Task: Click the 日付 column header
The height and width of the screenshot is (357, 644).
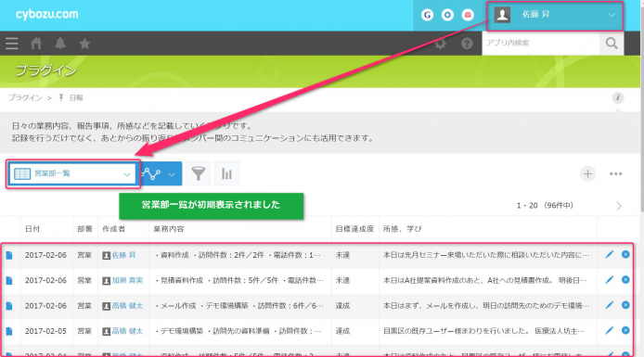Action: 32,229
